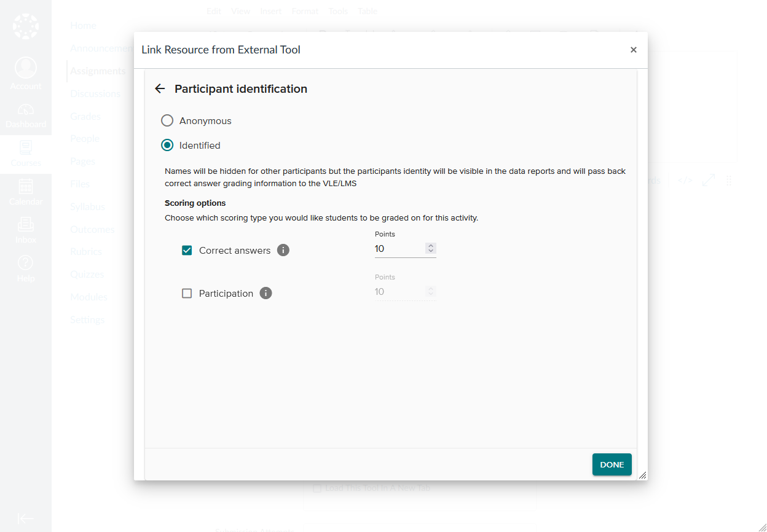Open the Dashboard from the sidebar
The image size is (767, 532).
tap(26, 115)
